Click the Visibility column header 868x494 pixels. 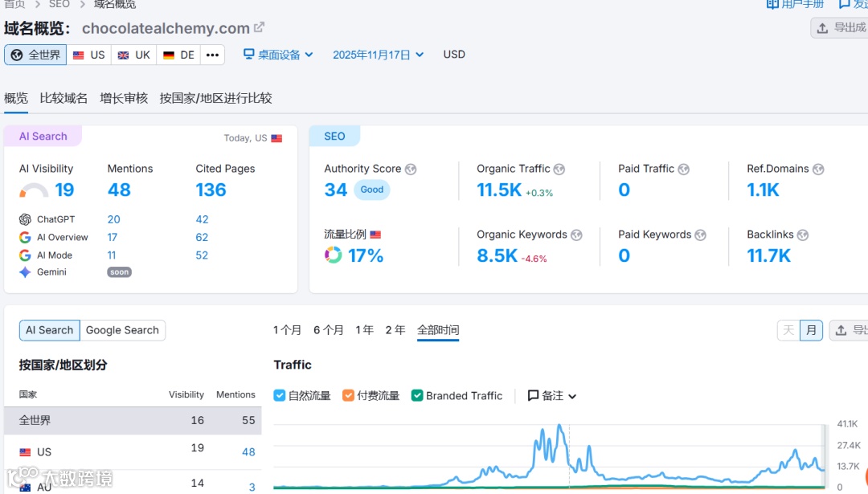pyautogui.click(x=186, y=394)
